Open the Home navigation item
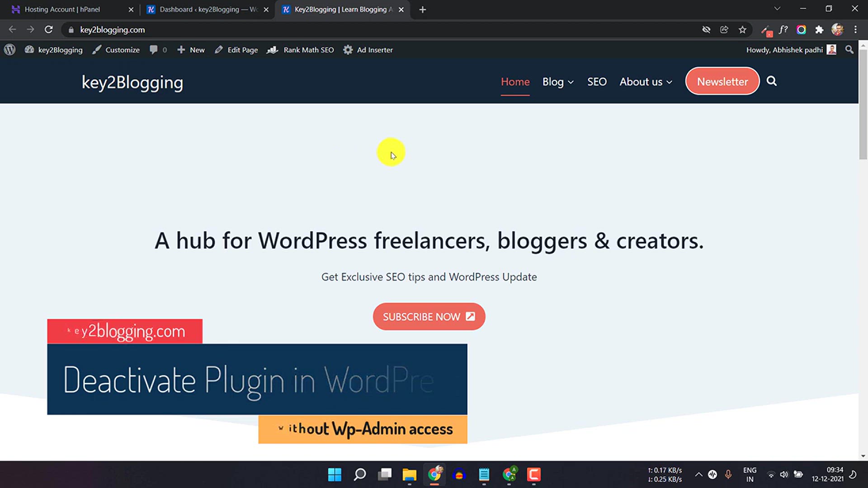The height and width of the screenshot is (488, 868). [515, 82]
